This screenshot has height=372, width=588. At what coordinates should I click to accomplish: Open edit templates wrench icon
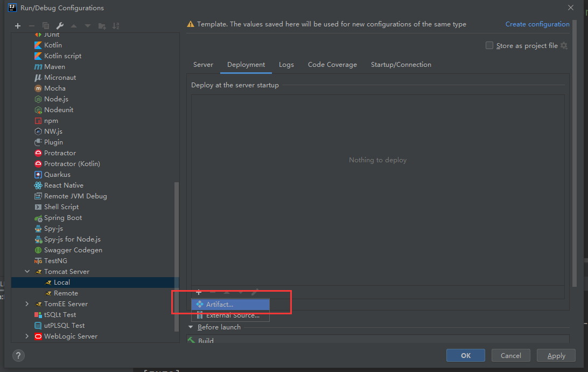[x=60, y=26]
